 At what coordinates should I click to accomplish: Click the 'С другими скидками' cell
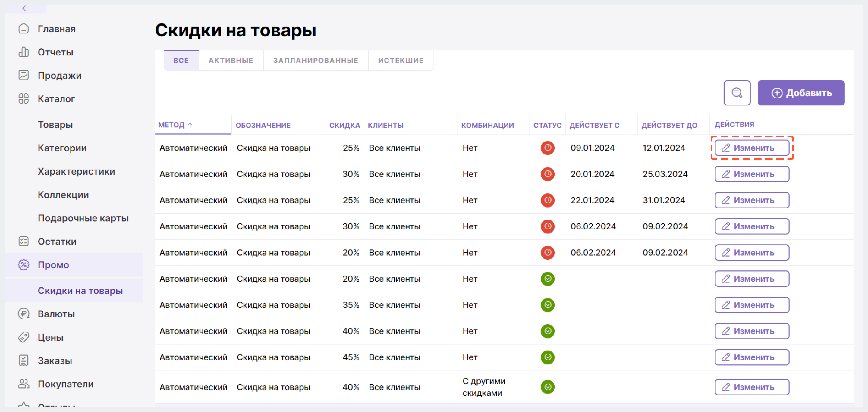(x=483, y=387)
